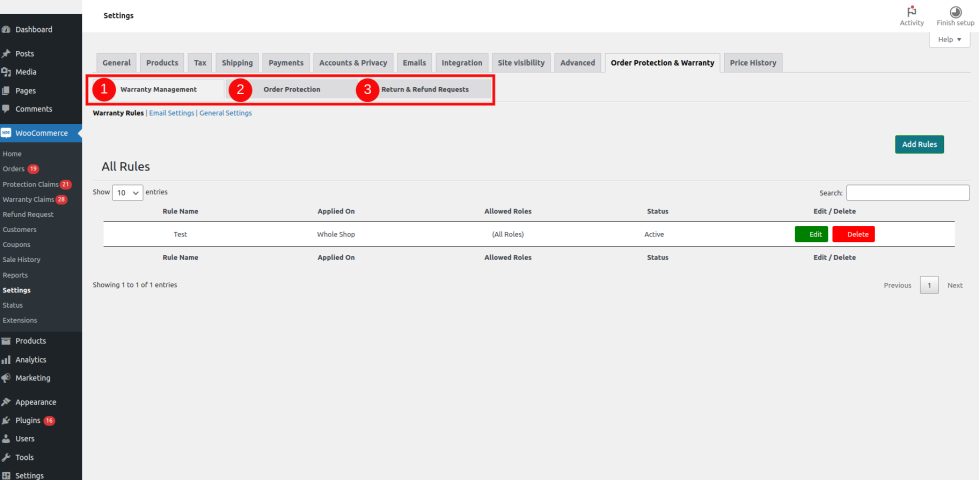
Task: Open the Activity flag icon
Action: point(911,11)
